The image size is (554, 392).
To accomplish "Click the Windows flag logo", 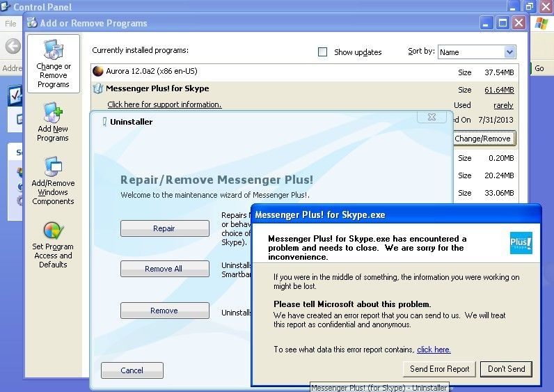I will click(x=541, y=24).
